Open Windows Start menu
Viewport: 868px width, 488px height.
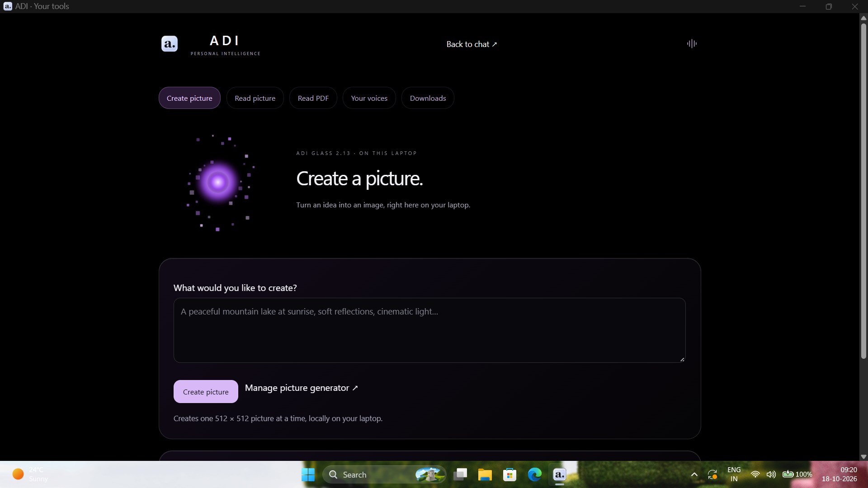[308, 474]
